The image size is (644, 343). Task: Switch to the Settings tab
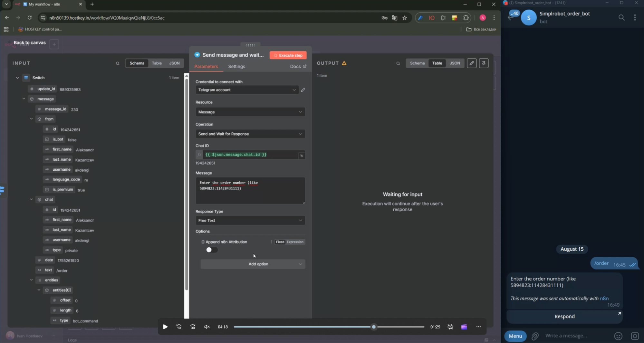coord(236,66)
